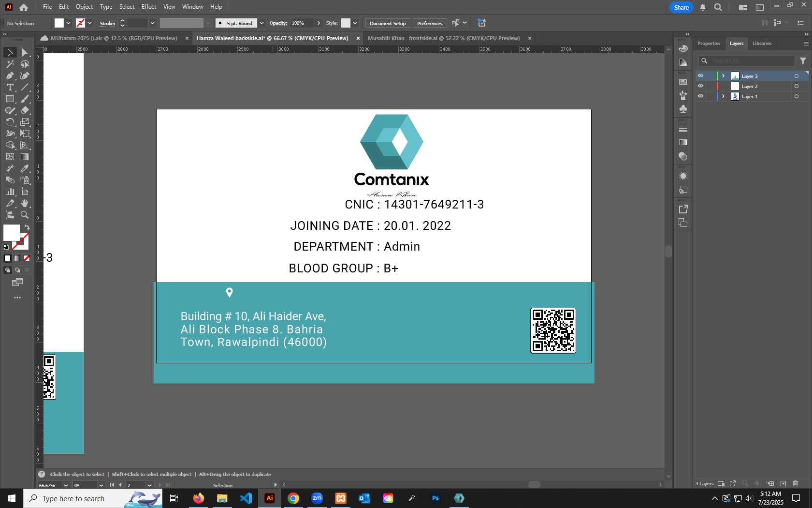Select the Line Segment tool
812x508 pixels.
[25, 87]
